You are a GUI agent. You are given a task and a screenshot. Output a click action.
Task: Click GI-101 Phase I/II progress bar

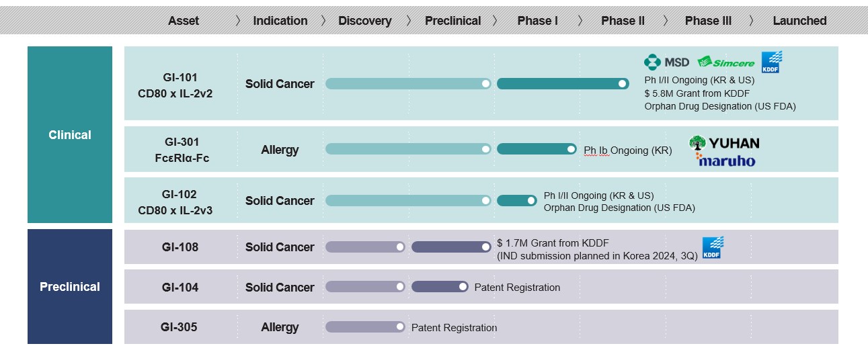562,83
